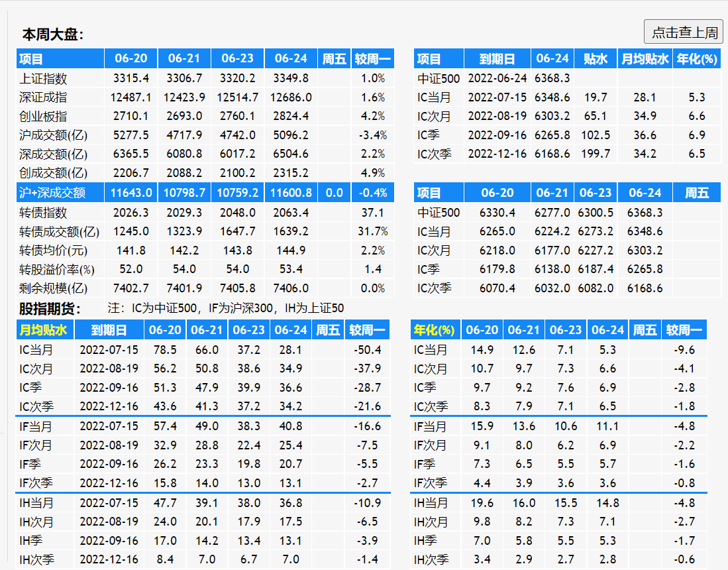Screen dimensions: 728x570
Task: Click the 31.7% change for 转债成交额
Action: click(373, 231)
